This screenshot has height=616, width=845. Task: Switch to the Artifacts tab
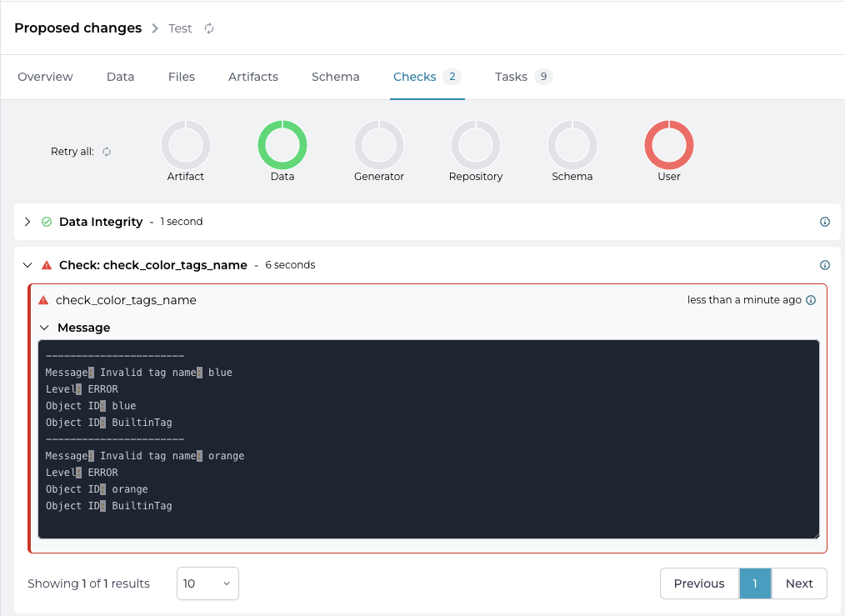tap(253, 77)
